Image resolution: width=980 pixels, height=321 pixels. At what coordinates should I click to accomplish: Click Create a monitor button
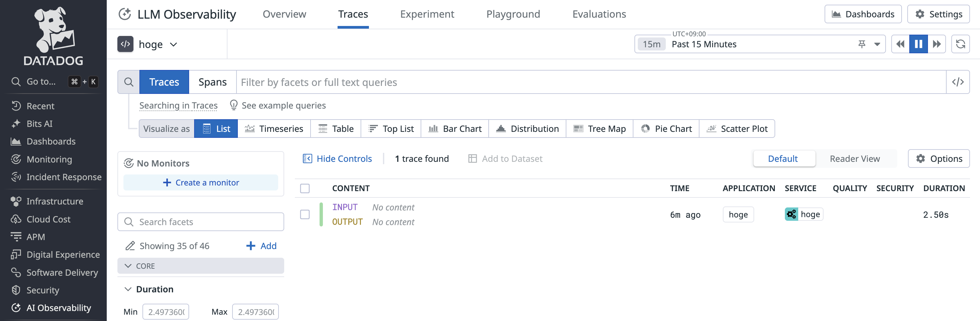pyautogui.click(x=200, y=183)
